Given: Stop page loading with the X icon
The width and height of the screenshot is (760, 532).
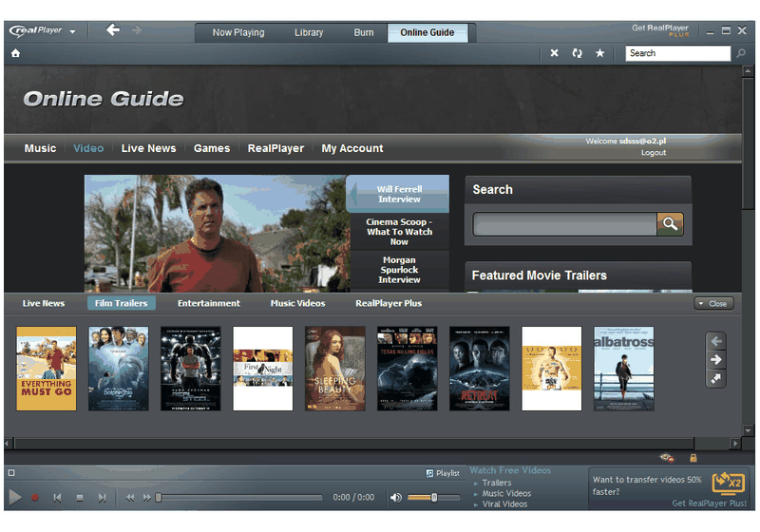Looking at the screenshot, I should (x=554, y=53).
